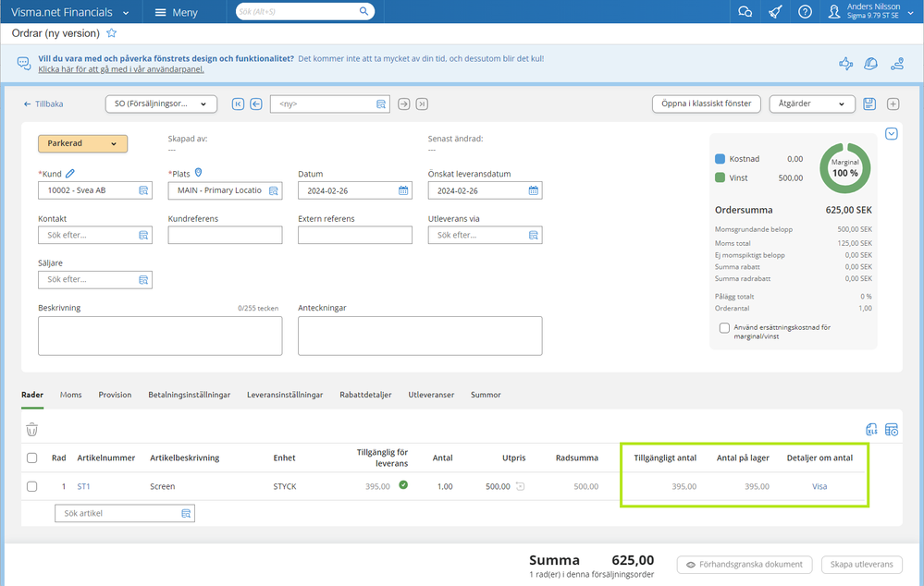Create a new order with plus icon

893,104
